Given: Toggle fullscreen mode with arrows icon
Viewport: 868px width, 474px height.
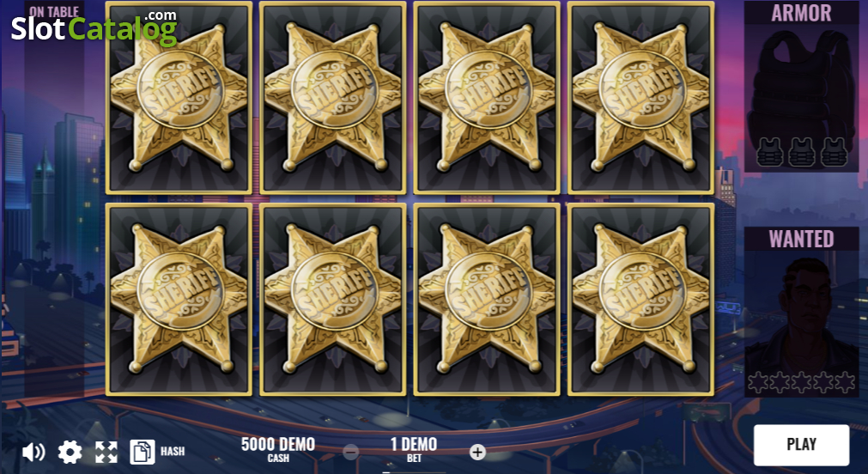Looking at the screenshot, I should (x=106, y=452).
